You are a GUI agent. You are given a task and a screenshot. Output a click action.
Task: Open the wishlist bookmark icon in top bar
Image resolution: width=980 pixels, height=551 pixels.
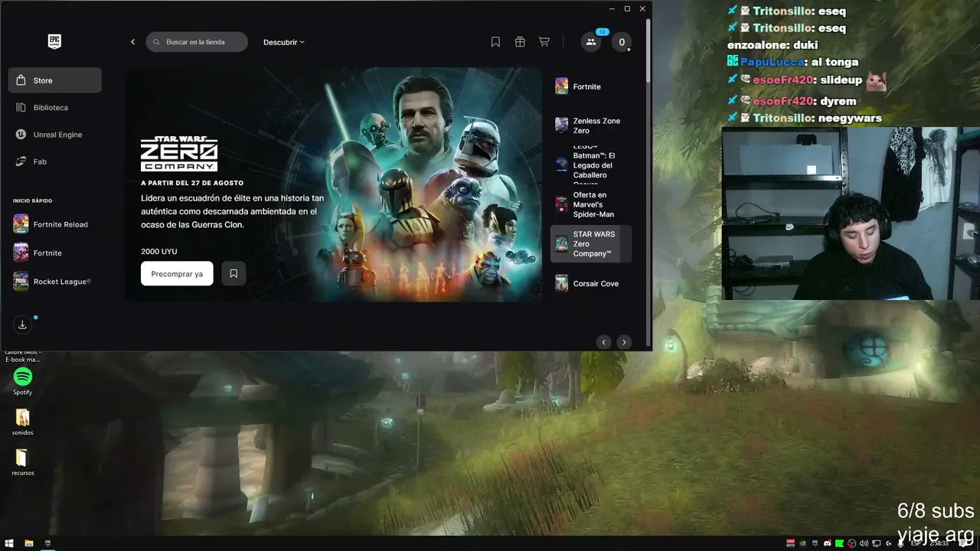click(495, 42)
